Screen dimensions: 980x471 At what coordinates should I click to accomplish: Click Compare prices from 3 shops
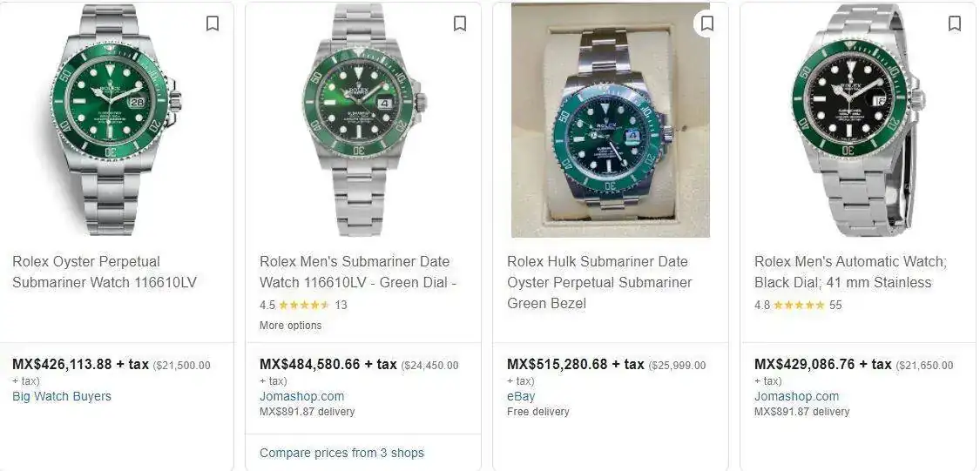click(341, 453)
